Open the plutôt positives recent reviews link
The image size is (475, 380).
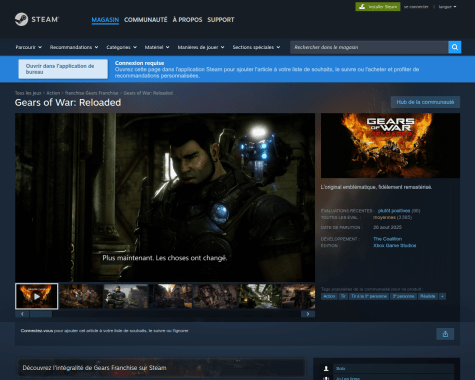394,211
